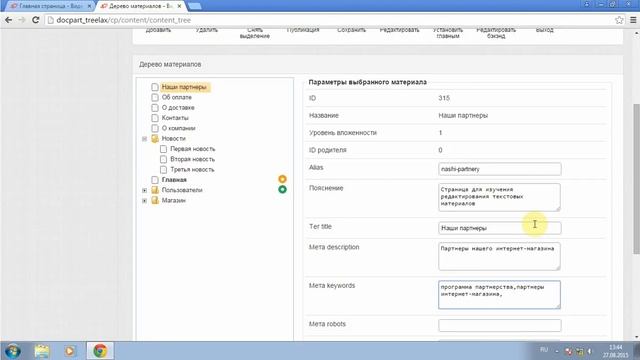Open the Windows Start menu
The image size is (640, 360).
point(13,351)
